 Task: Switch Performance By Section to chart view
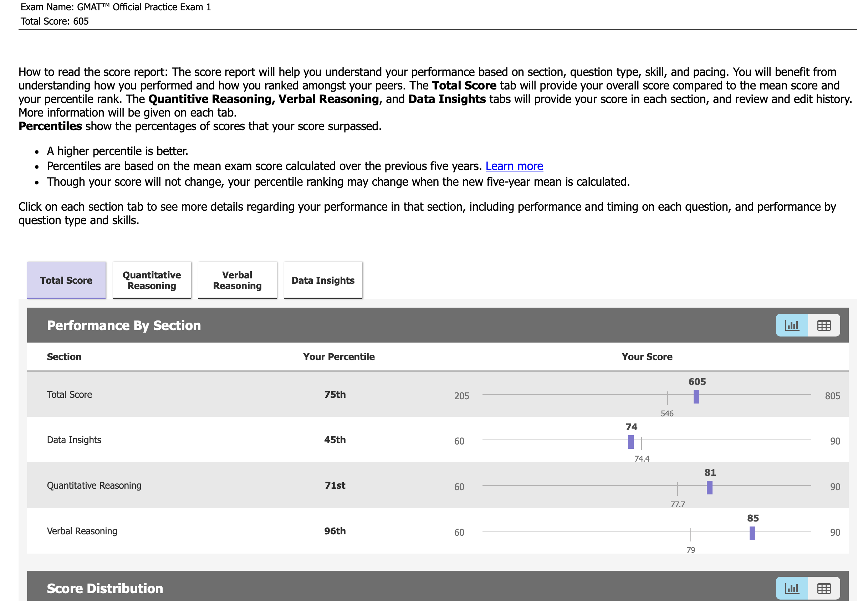(792, 325)
